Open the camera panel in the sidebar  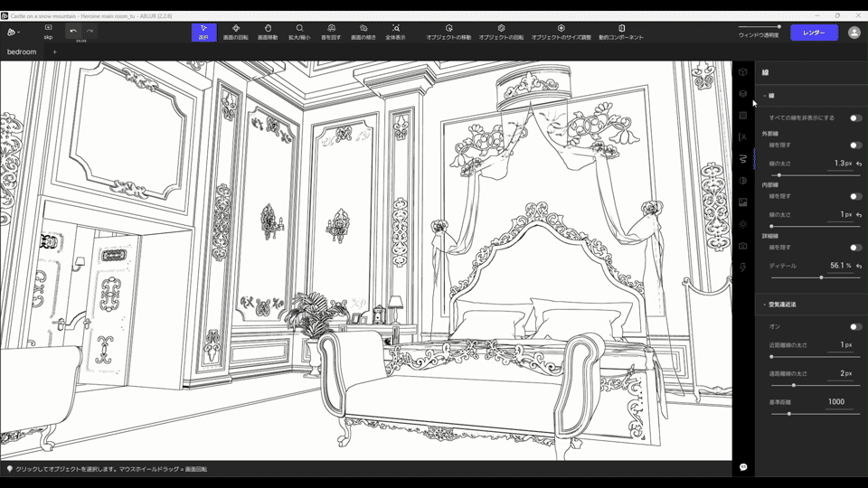(x=743, y=246)
